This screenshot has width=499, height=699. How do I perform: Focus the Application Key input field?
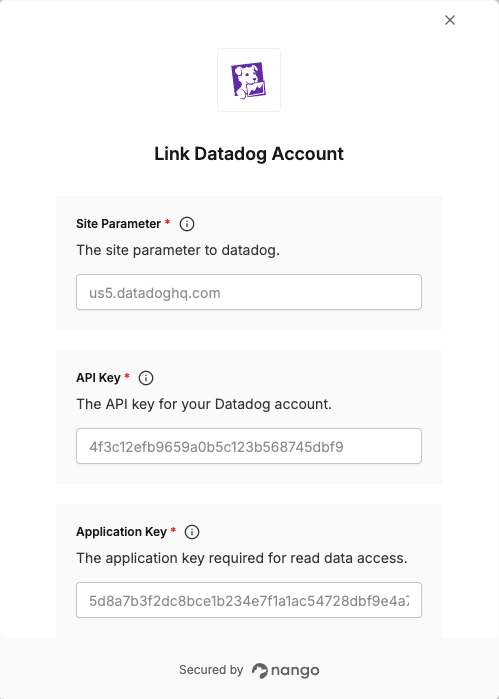pos(249,600)
